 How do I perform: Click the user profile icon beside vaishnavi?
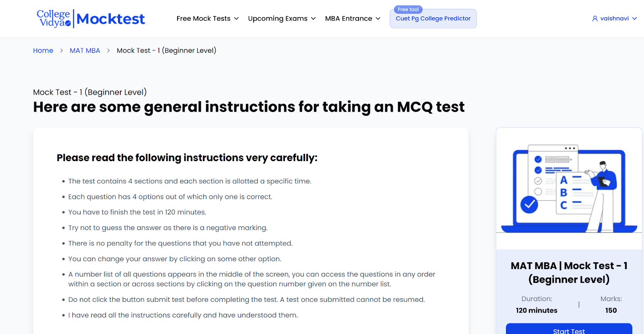pyautogui.click(x=595, y=19)
